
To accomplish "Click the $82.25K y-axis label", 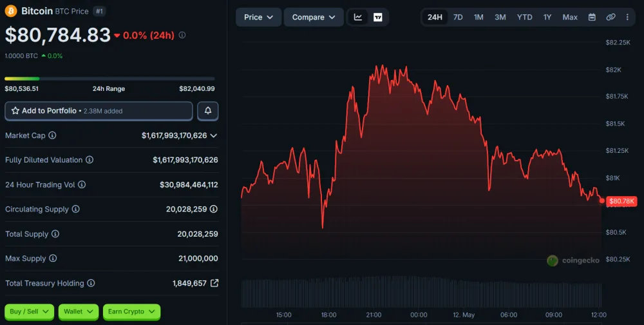I will (618, 43).
